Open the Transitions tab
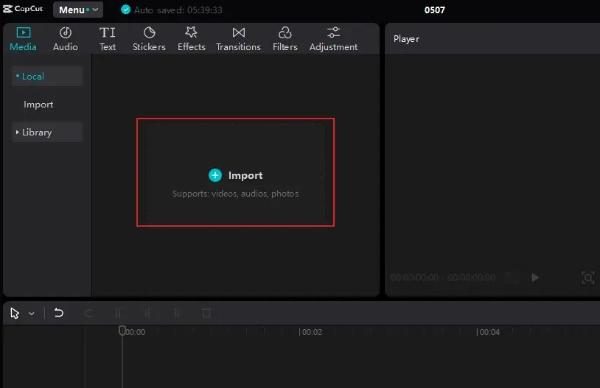 [238, 39]
